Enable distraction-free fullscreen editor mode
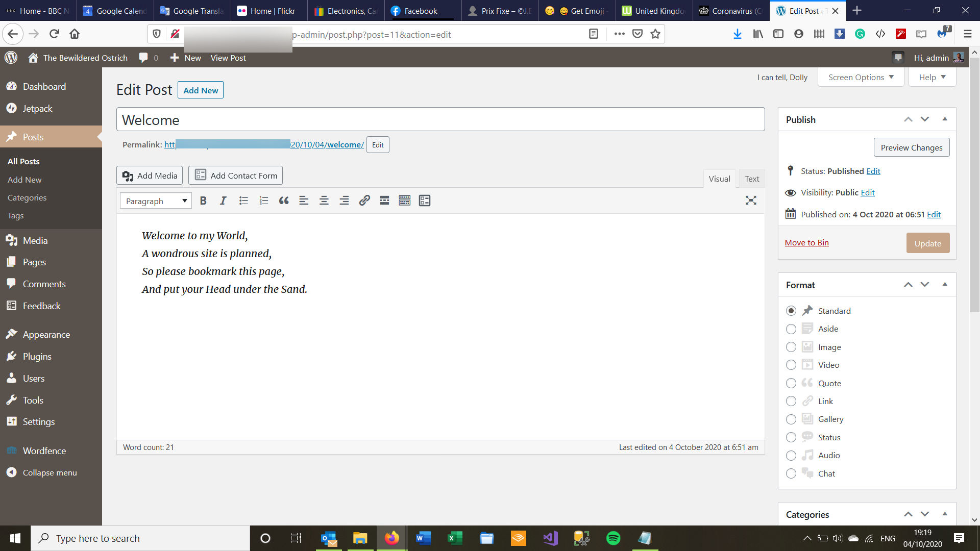The image size is (980, 551). 750,201
